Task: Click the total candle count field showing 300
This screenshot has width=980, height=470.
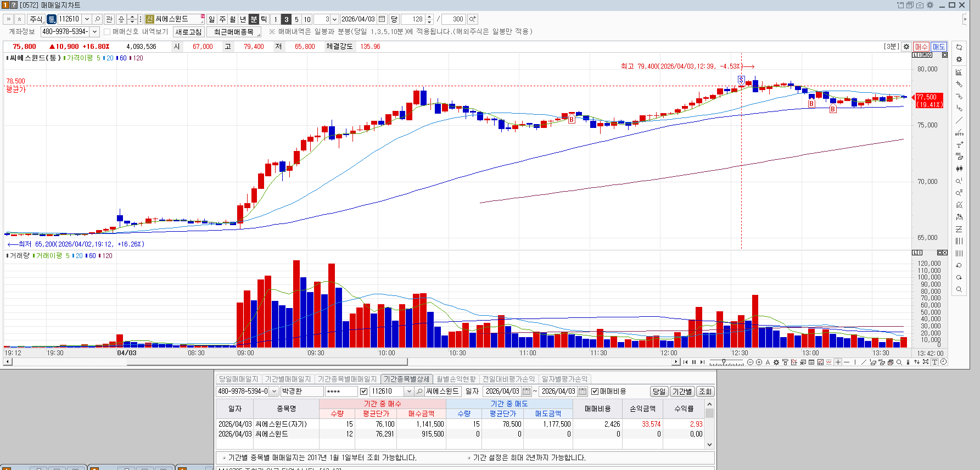Action: (454, 19)
